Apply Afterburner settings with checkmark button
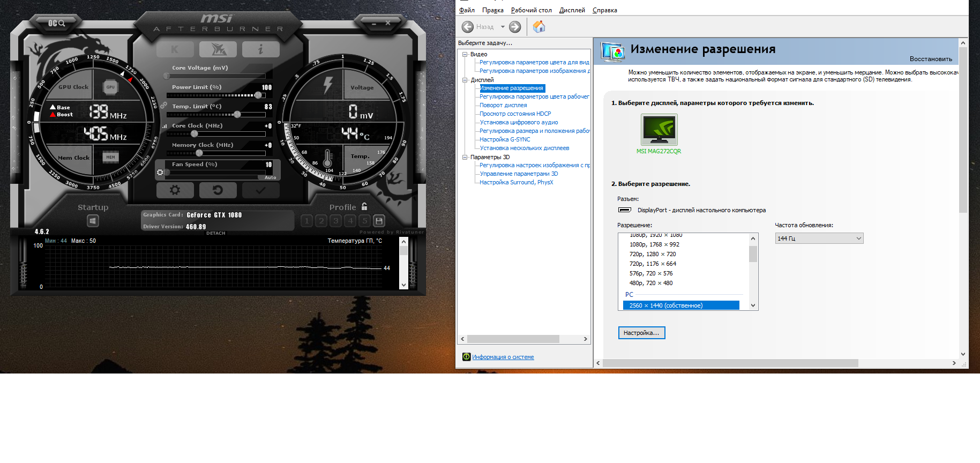980x463 pixels. (261, 190)
